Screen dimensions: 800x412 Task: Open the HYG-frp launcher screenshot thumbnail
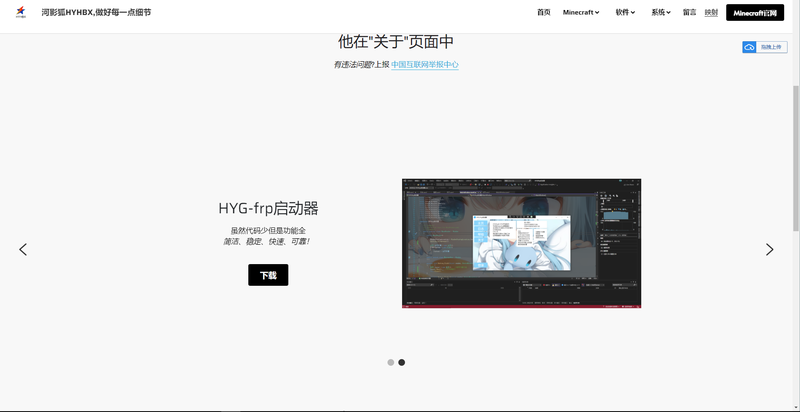pyautogui.click(x=521, y=243)
